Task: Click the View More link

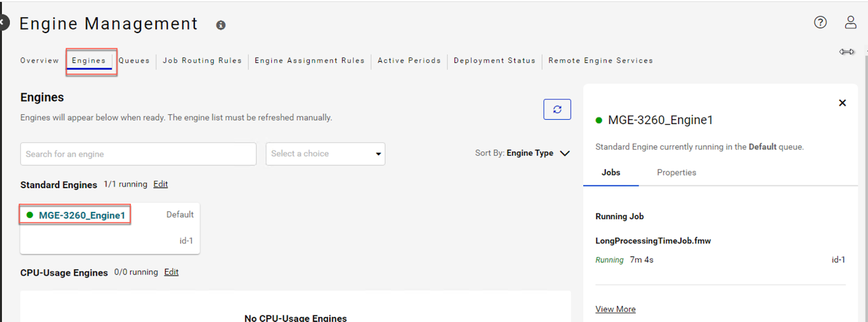Action: [x=615, y=309]
